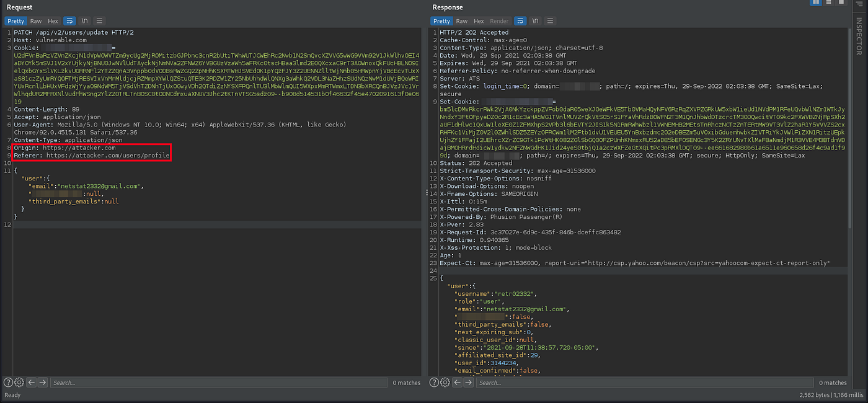868x403 pixels.
Task: Toggle non-printable characters (\n) in Request panel
Action: click(x=84, y=21)
